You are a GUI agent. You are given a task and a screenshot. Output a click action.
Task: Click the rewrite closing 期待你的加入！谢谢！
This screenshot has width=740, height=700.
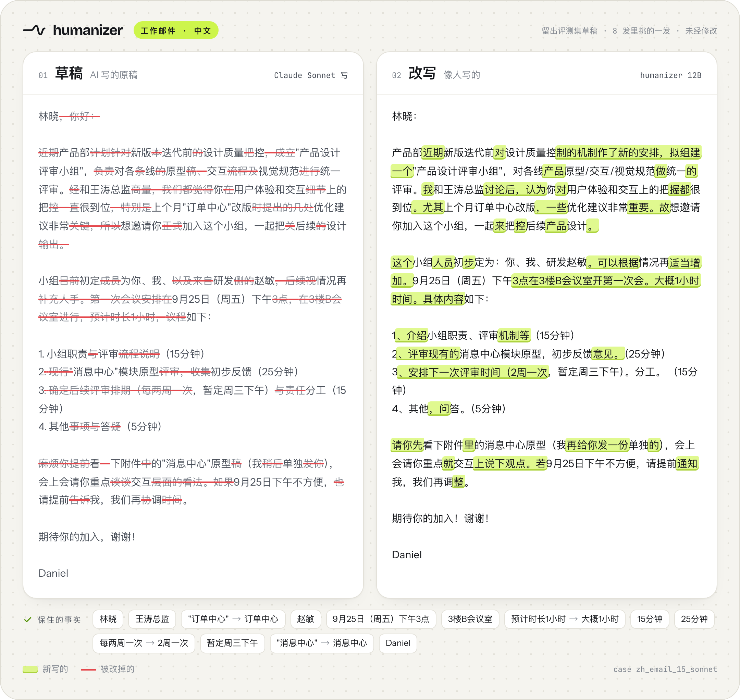coord(441,518)
